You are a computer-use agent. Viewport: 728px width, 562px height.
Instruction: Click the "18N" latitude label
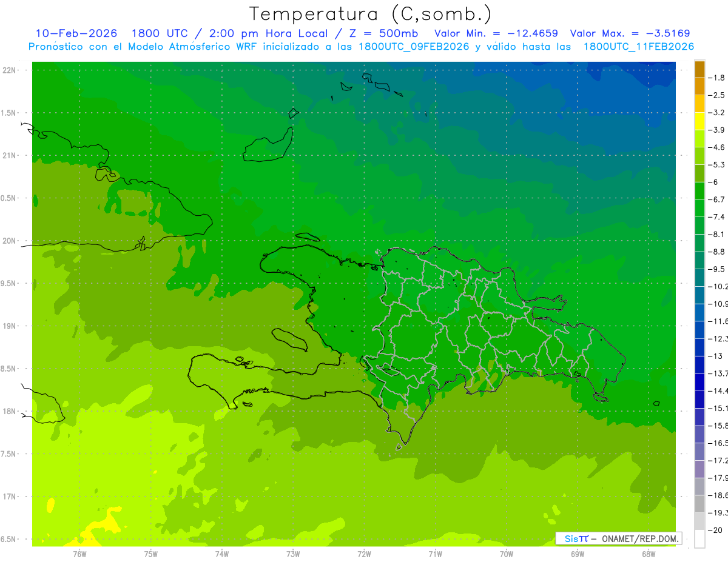(x=9, y=412)
